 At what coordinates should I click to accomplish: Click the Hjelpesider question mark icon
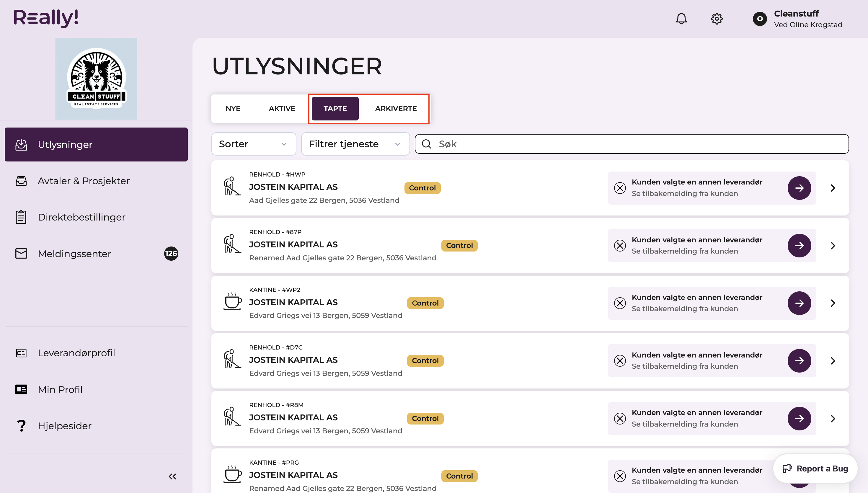point(21,426)
